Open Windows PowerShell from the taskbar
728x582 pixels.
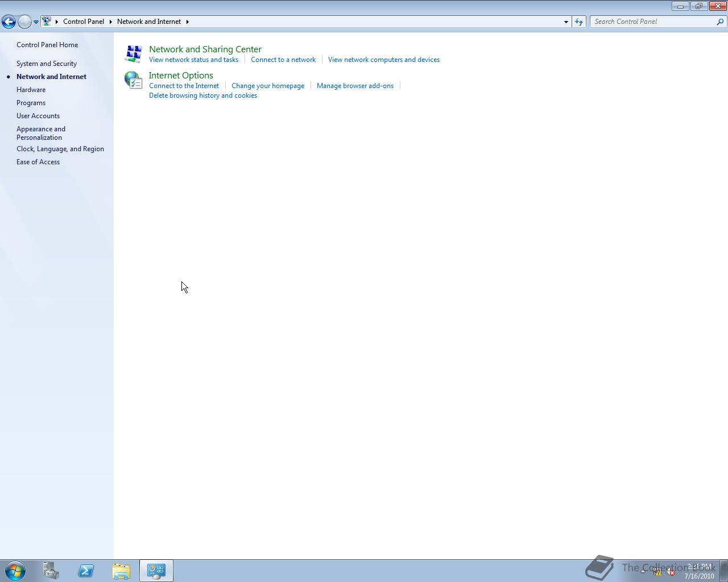(86, 570)
